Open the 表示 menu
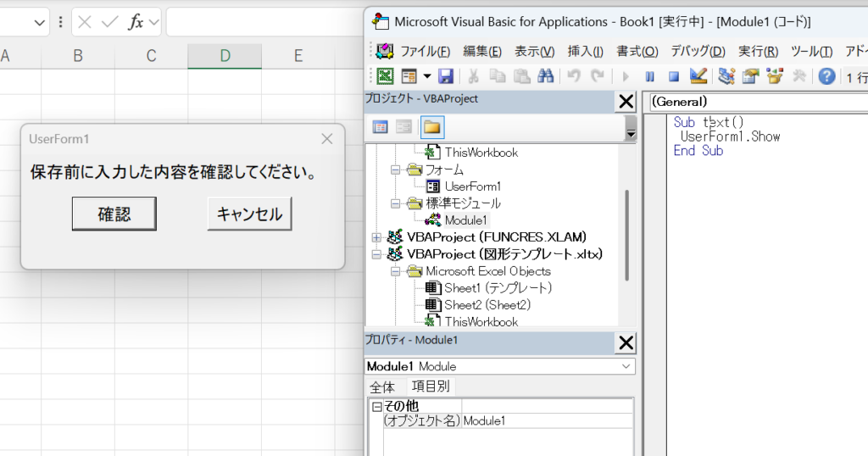The height and width of the screenshot is (456, 868). click(535, 52)
